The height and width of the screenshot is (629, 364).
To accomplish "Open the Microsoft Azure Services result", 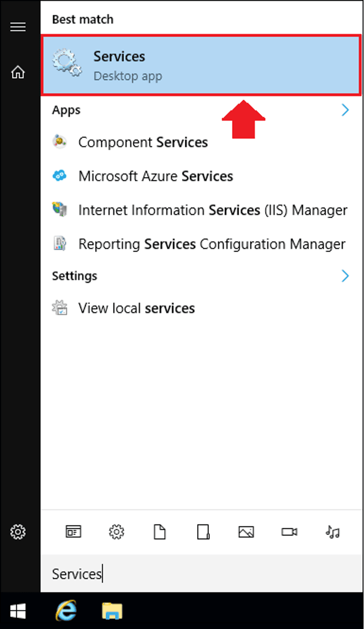I will point(156,176).
